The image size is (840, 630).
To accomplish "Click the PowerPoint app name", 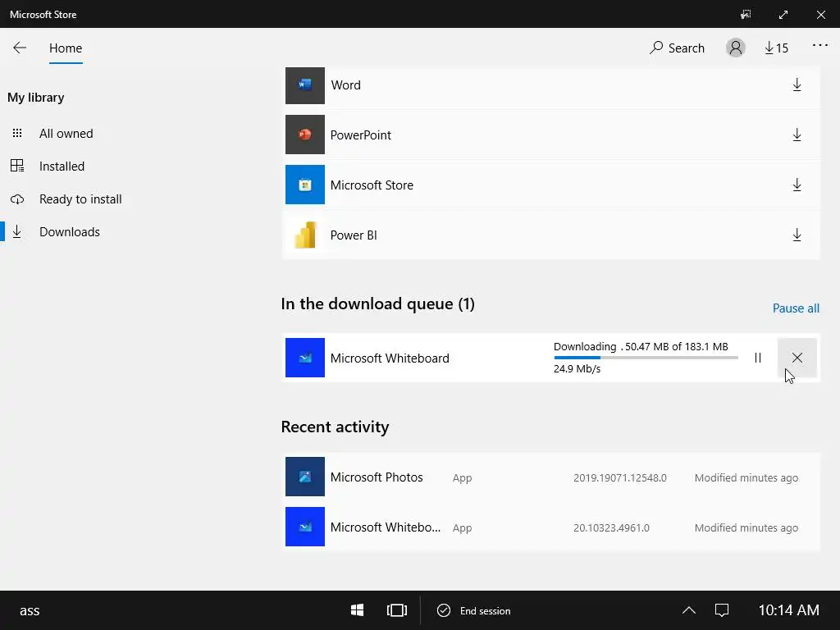I will pyautogui.click(x=361, y=135).
